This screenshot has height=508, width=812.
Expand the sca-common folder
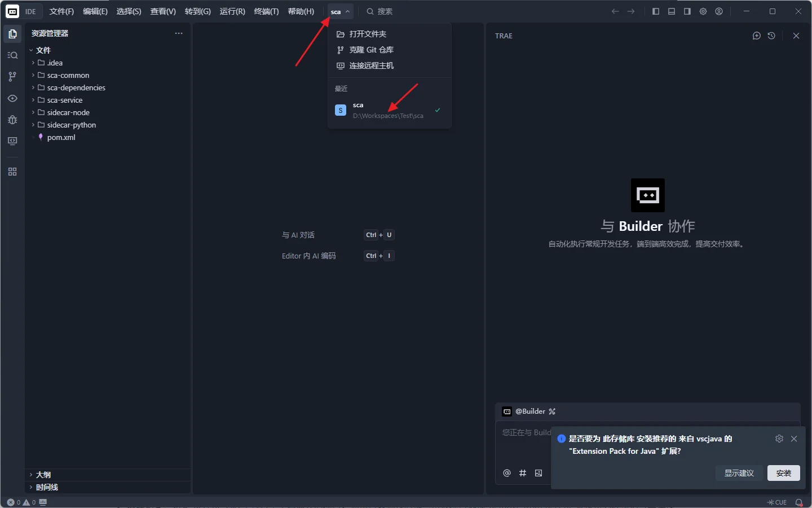tap(68, 75)
